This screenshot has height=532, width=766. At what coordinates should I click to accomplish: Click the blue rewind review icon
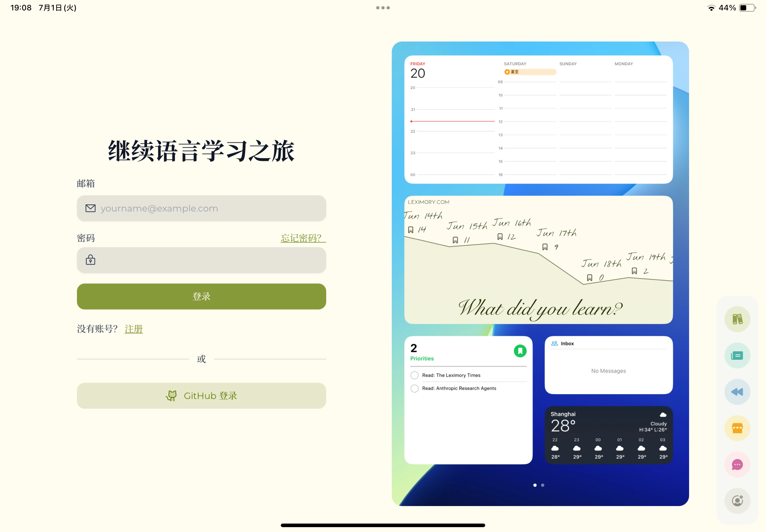(x=737, y=392)
